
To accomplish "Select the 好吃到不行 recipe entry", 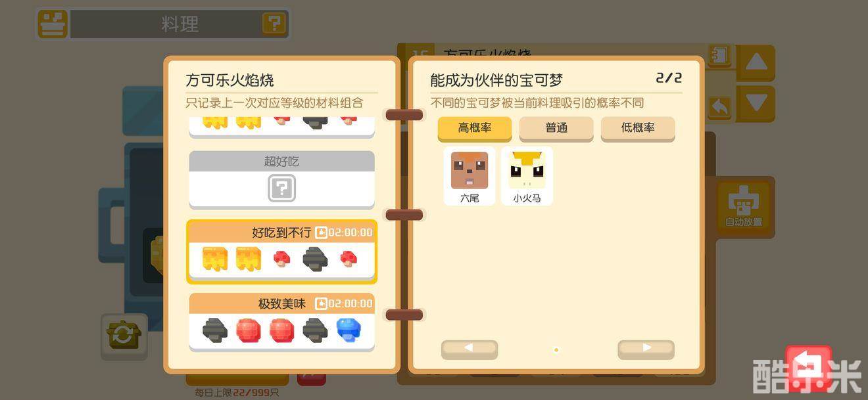I will click(x=282, y=252).
